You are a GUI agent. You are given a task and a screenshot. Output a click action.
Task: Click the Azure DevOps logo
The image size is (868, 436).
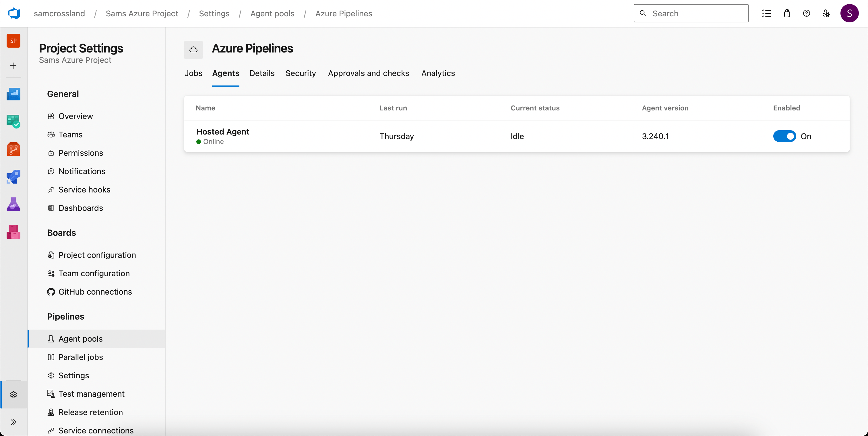click(14, 13)
